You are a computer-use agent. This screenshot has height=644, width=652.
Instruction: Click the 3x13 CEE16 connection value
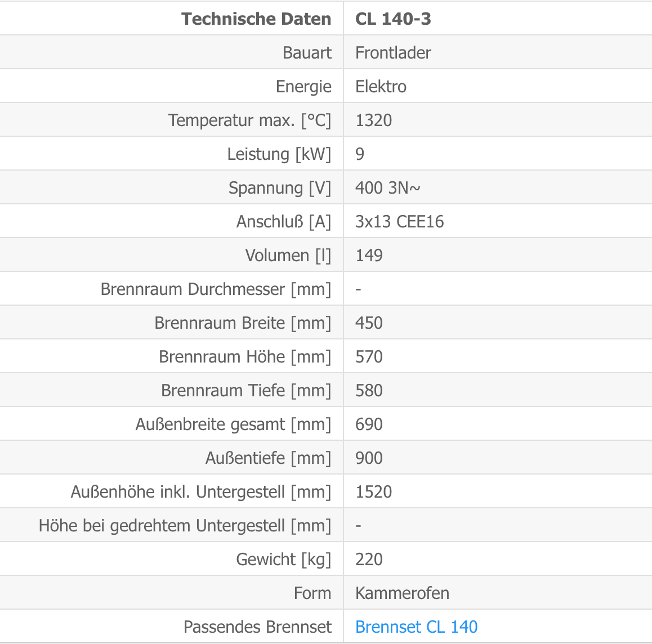point(400,222)
